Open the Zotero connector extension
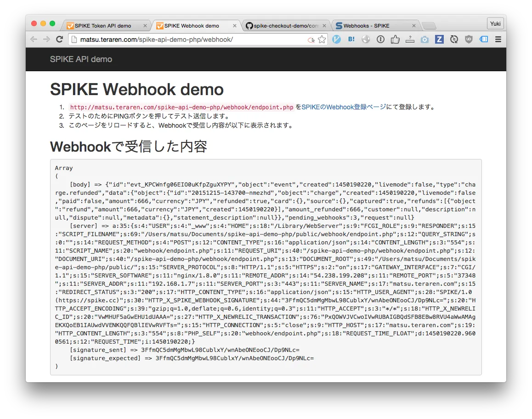 [x=439, y=40]
